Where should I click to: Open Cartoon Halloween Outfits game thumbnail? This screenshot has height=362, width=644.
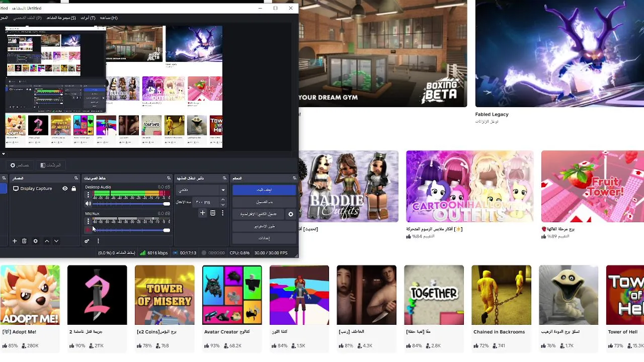[x=470, y=187]
